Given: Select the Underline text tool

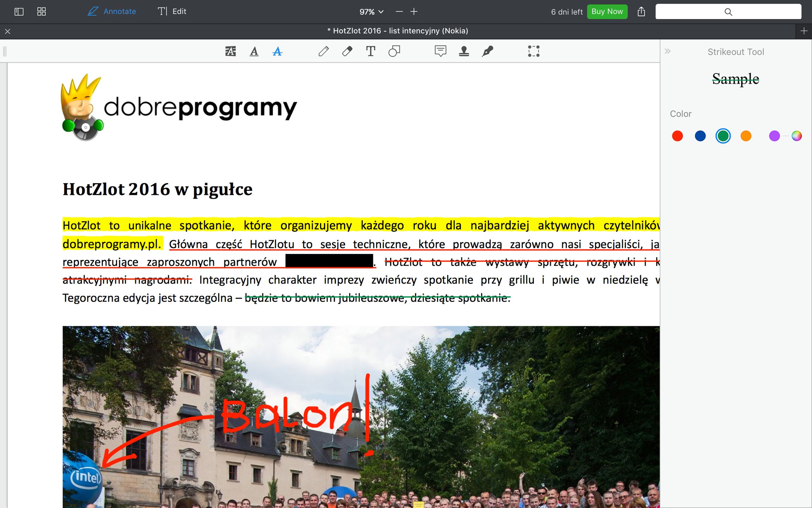Looking at the screenshot, I should pyautogui.click(x=254, y=52).
